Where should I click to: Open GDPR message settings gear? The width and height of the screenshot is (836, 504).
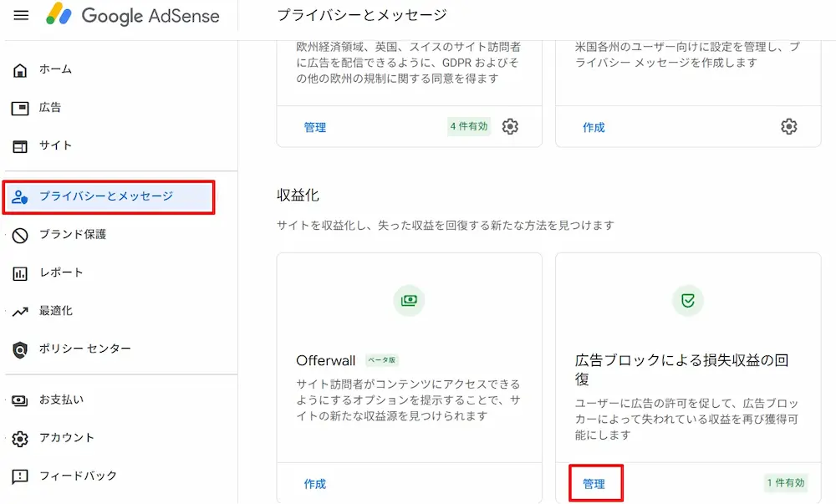pyautogui.click(x=511, y=128)
